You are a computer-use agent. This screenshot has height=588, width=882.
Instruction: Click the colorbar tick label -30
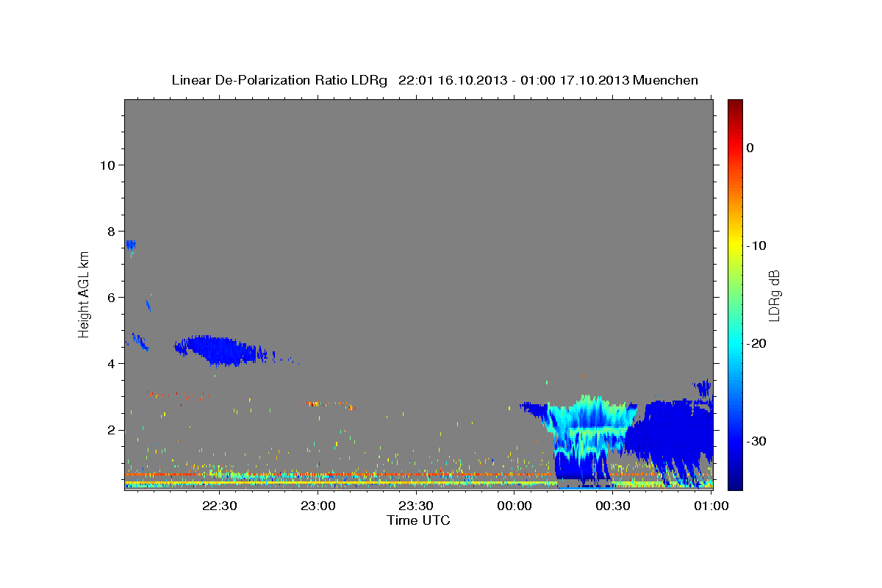tap(757, 441)
